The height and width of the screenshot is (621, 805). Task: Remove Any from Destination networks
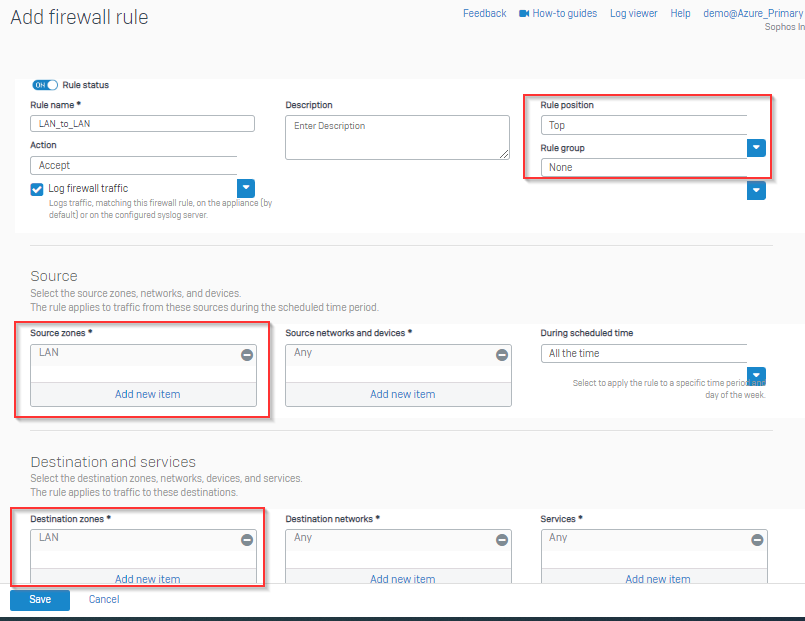(502, 540)
